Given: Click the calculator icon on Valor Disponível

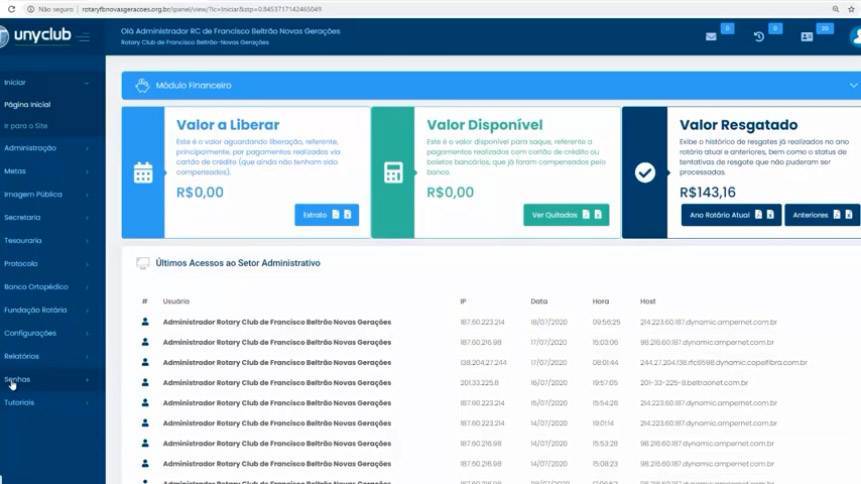Looking at the screenshot, I should pyautogui.click(x=393, y=173).
